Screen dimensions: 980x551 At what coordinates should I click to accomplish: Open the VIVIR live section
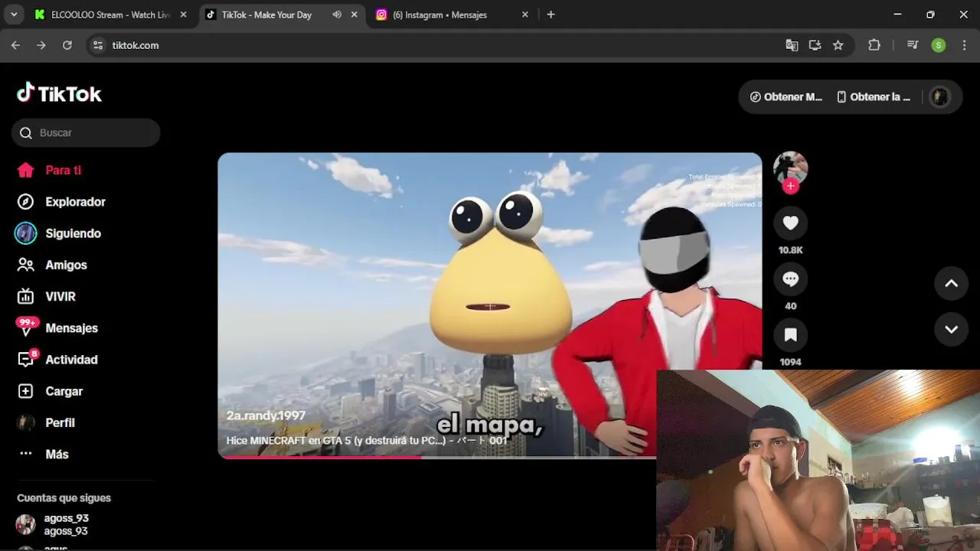click(46, 296)
